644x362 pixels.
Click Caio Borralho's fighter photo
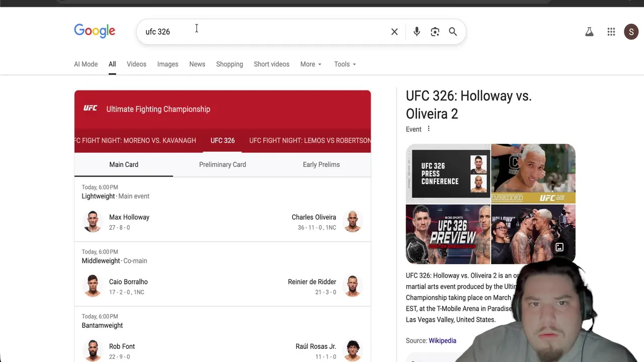coord(93,286)
